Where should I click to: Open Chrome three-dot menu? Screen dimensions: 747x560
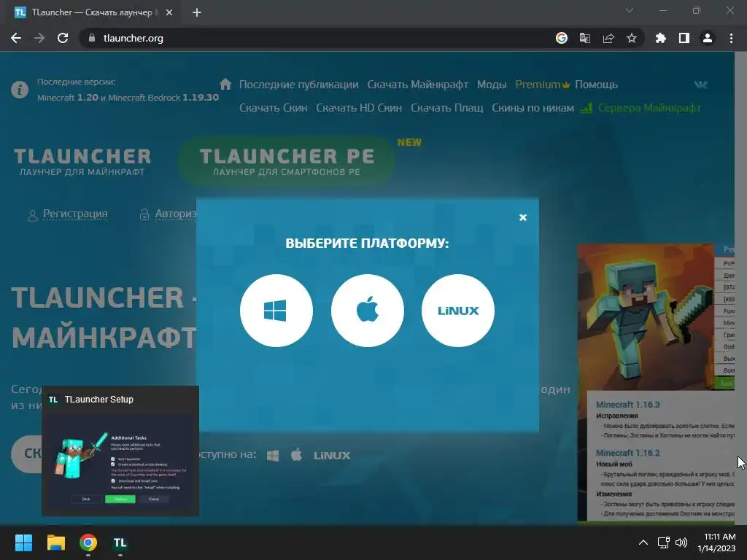[731, 38]
